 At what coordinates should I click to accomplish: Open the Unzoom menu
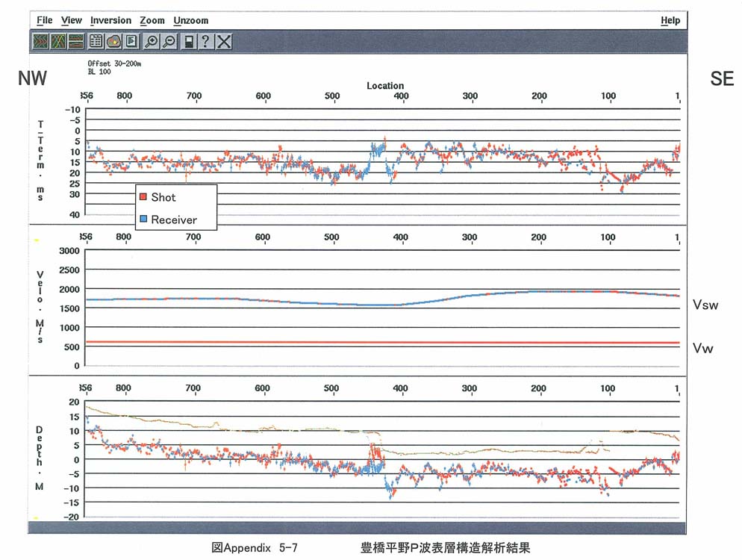point(190,20)
